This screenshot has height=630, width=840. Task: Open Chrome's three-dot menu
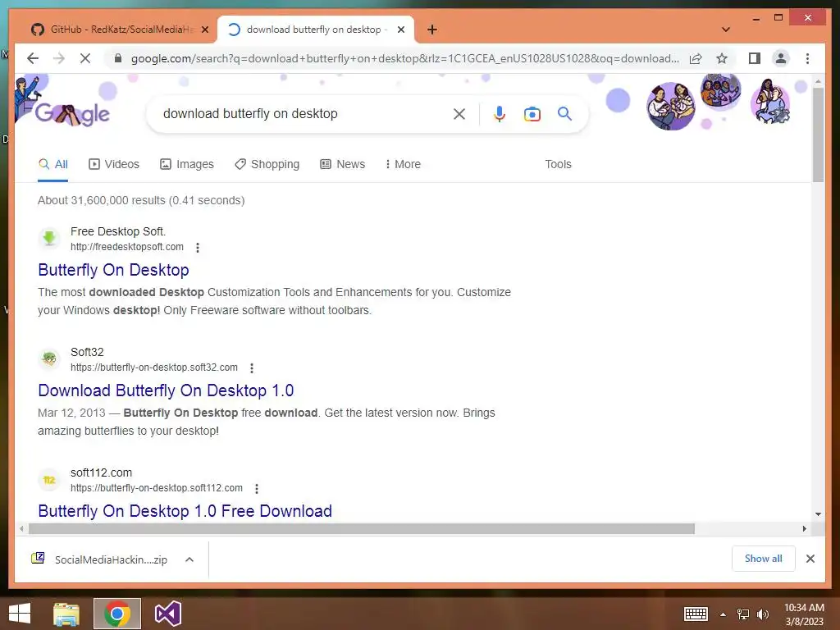[807, 58]
